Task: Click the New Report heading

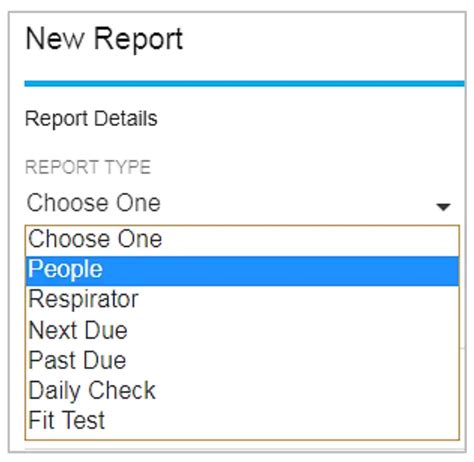Action: [x=104, y=39]
